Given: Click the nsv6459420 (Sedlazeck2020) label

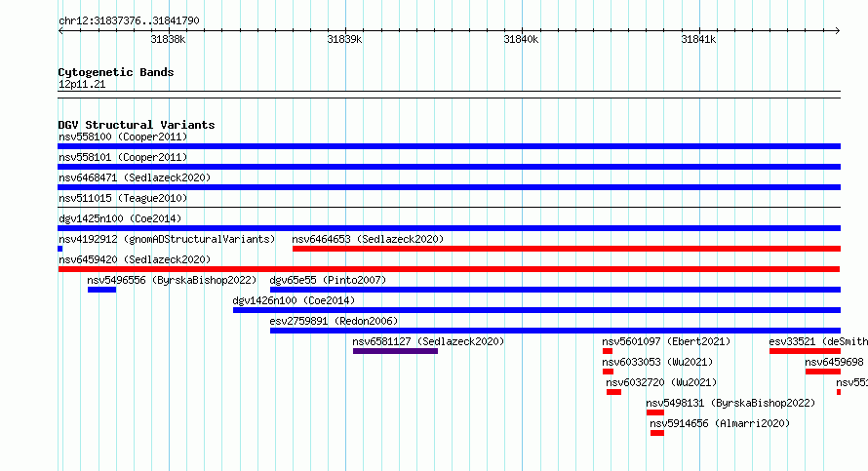Looking at the screenshot, I should [135, 259].
